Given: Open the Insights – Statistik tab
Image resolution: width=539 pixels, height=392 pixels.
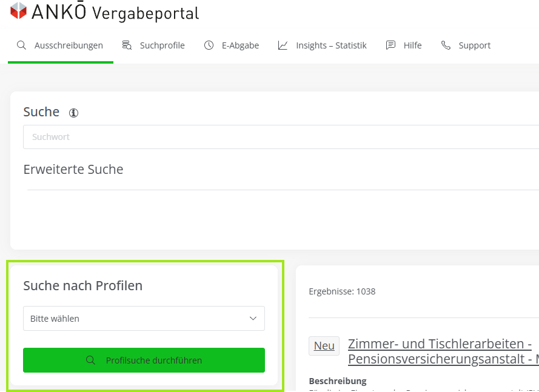Looking at the screenshot, I should coord(331,45).
